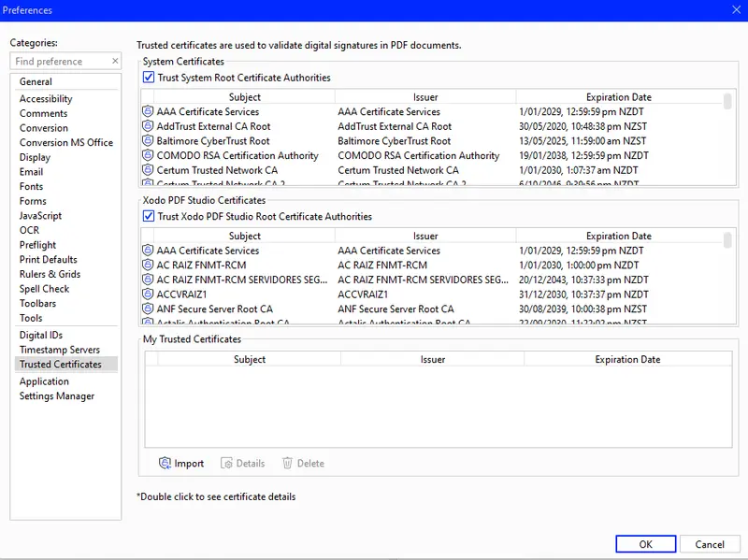Open JavaScript preferences

click(x=40, y=216)
